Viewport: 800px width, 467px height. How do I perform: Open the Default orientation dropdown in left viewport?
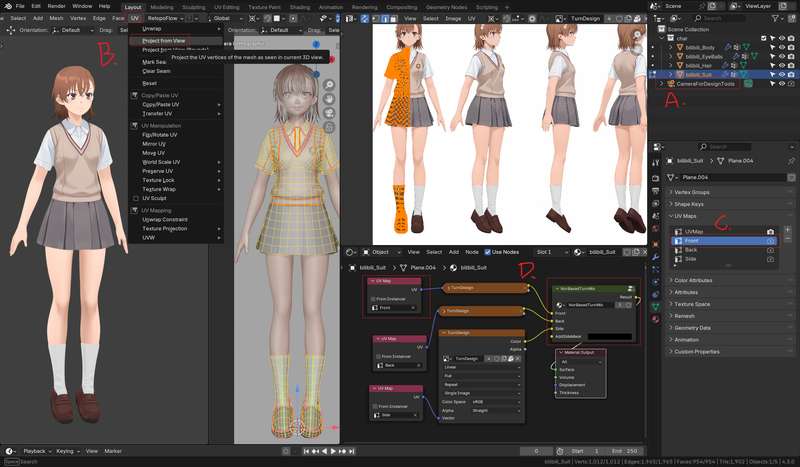(x=72, y=30)
